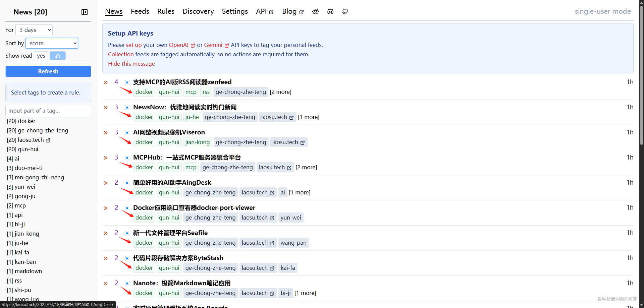This screenshot has width=644, height=308.
Task: Click the external link icon next to Gemini
Action: click(x=227, y=45)
